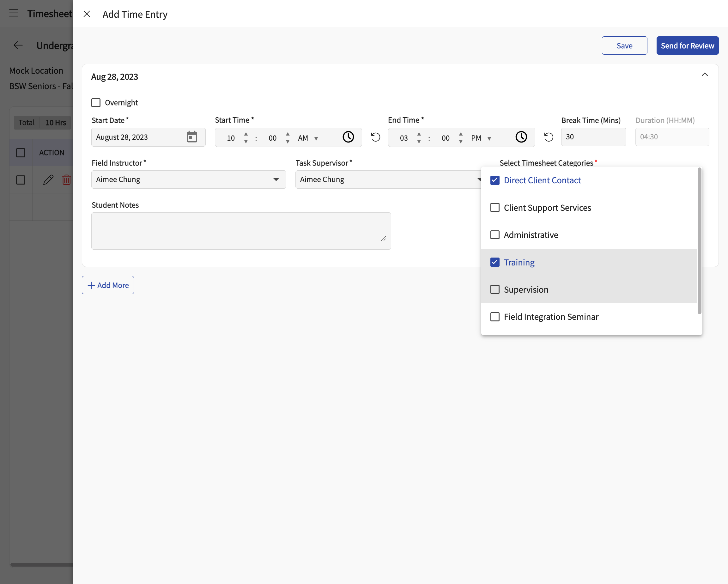Select the timesheet row checkbox

(21, 180)
